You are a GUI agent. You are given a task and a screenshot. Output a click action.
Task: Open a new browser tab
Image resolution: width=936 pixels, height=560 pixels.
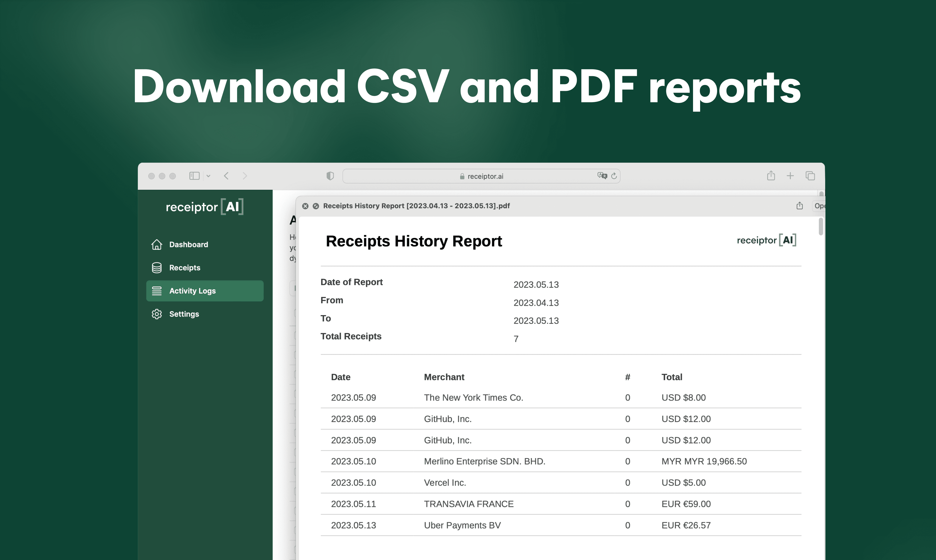click(x=791, y=175)
